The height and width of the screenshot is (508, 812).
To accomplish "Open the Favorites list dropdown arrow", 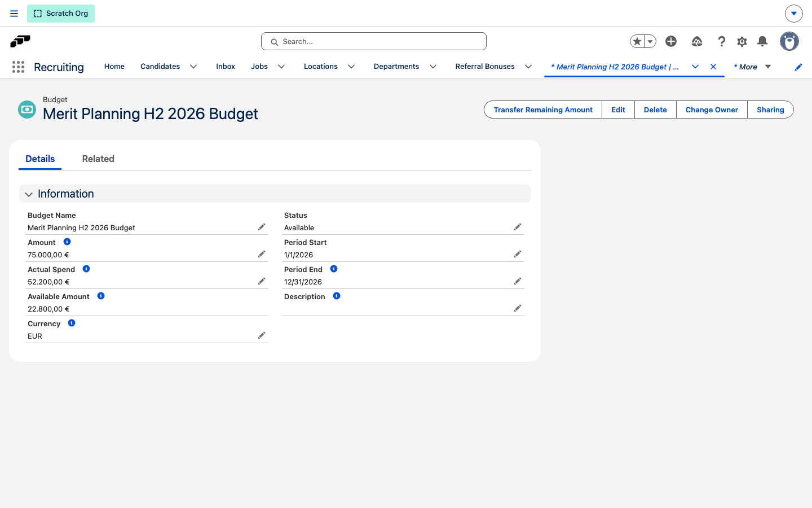I will pyautogui.click(x=650, y=41).
